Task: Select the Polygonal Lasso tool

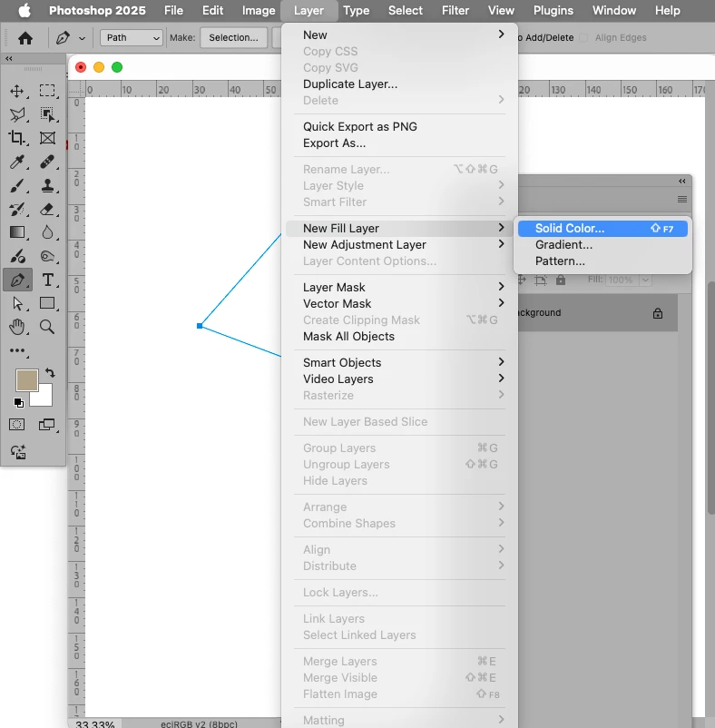Action: point(17,114)
